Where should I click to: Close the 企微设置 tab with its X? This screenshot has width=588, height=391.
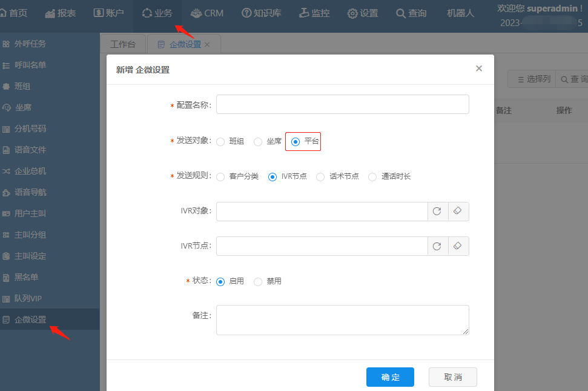click(x=207, y=45)
